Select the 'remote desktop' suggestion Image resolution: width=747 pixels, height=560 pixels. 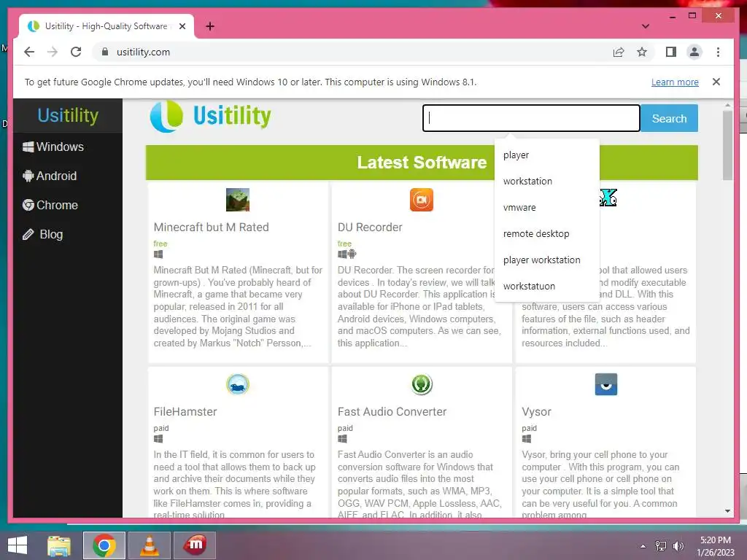(547, 234)
